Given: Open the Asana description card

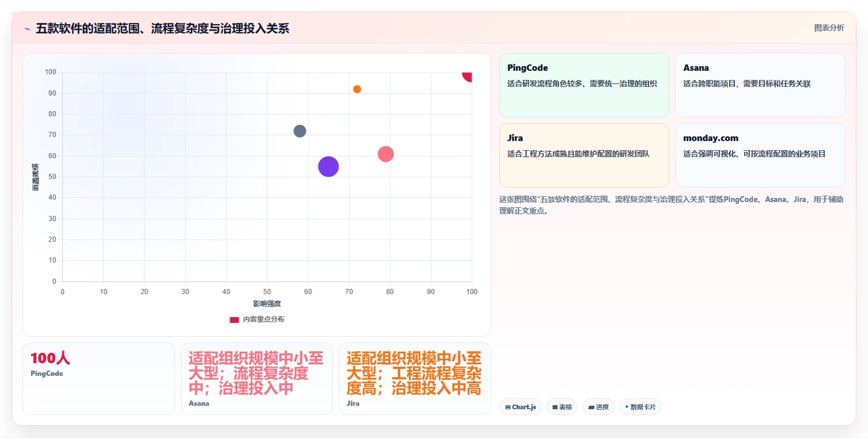Looking at the screenshot, I should (x=760, y=85).
